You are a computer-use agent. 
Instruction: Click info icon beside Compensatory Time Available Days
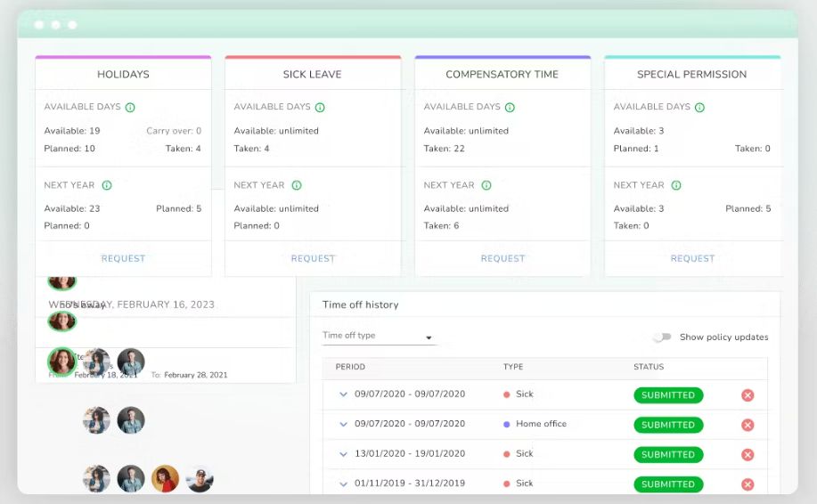click(x=510, y=107)
